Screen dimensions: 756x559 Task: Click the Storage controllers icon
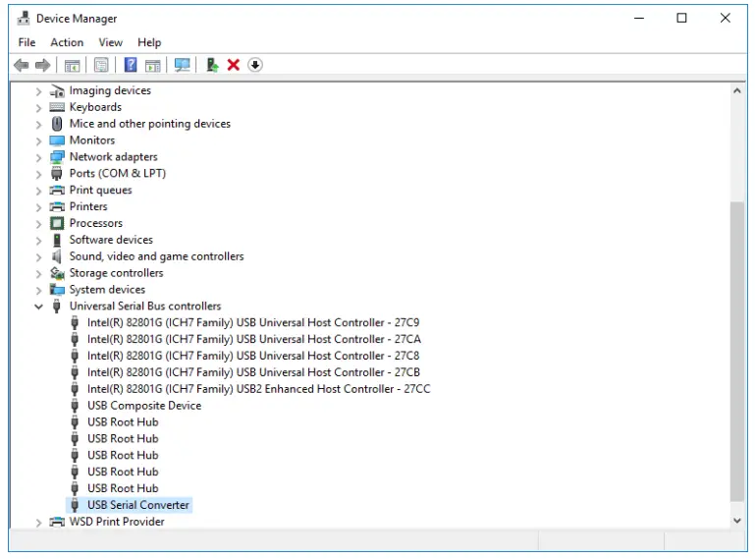click(57, 273)
